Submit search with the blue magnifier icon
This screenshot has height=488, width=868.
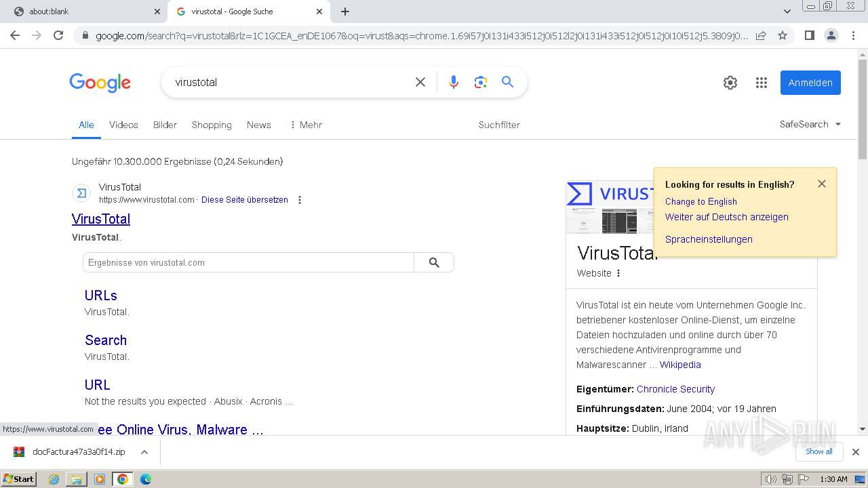[x=507, y=82]
